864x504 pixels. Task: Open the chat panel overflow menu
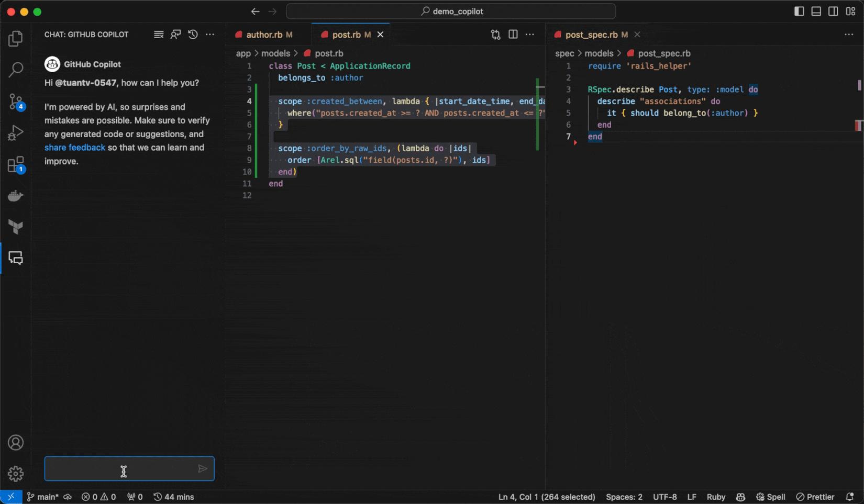[x=210, y=34]
